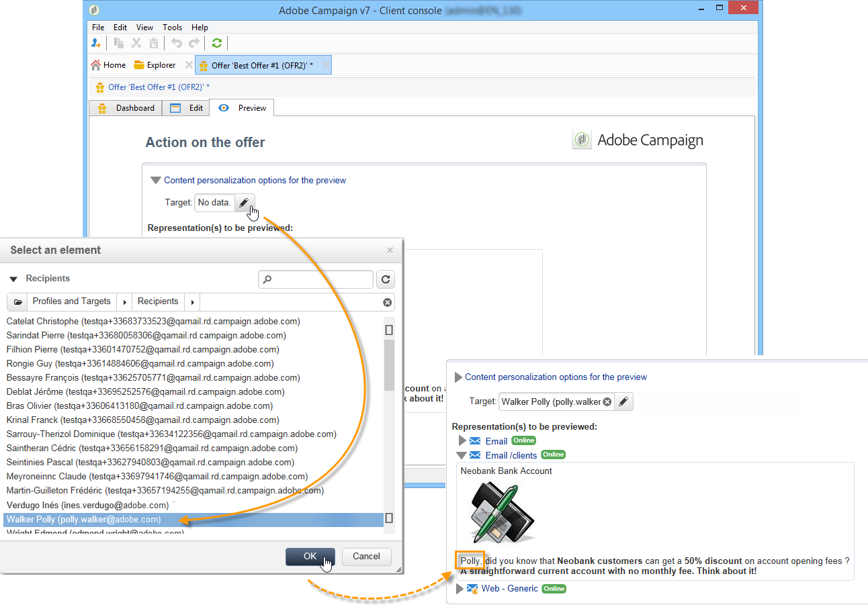Select Deblat Jérôme in the recipient list

tap(146, 391)
